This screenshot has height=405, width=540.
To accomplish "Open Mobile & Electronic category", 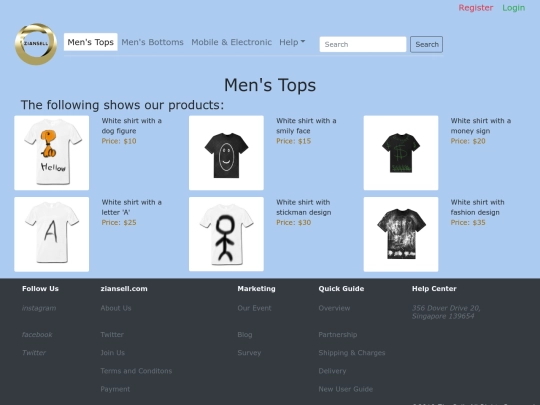I will click(x=231, y=42).
